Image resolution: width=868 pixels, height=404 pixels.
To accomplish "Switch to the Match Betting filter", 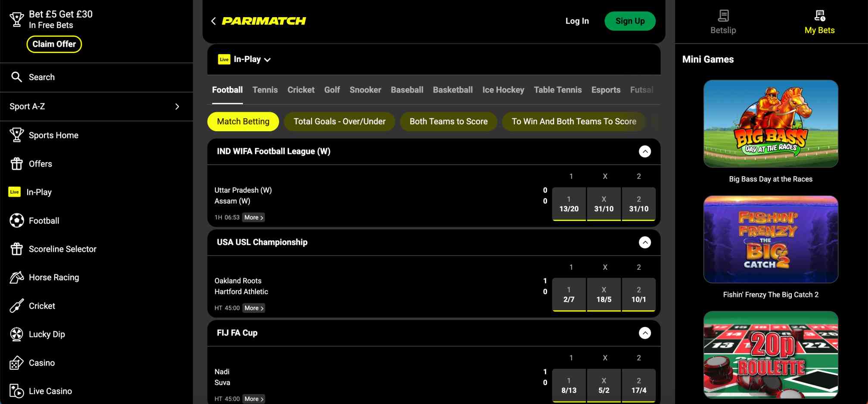I will pos(243,121).
